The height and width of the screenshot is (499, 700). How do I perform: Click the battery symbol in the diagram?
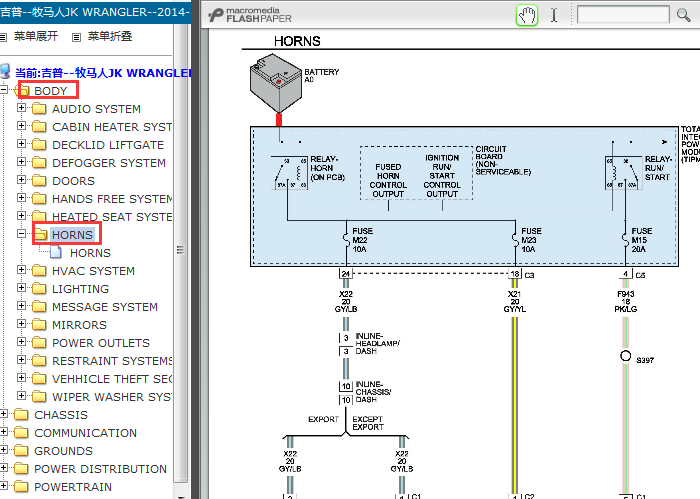click(x=275, y=83)
